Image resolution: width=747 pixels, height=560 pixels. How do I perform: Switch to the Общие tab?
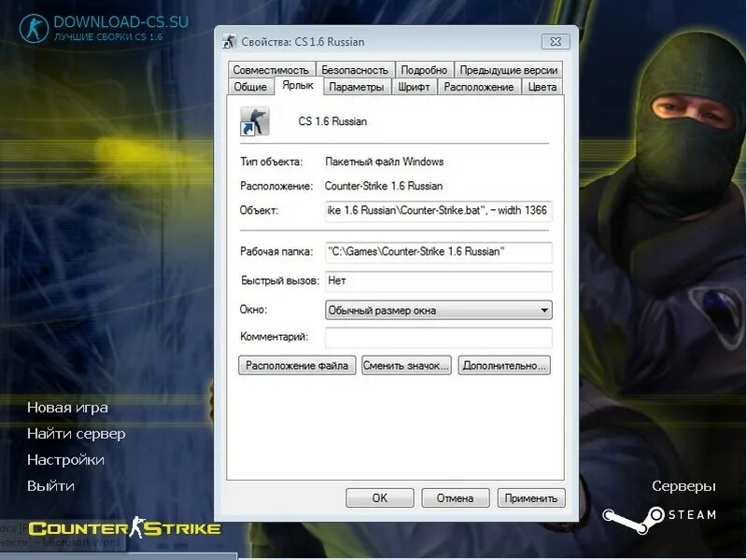coord(250,87)
